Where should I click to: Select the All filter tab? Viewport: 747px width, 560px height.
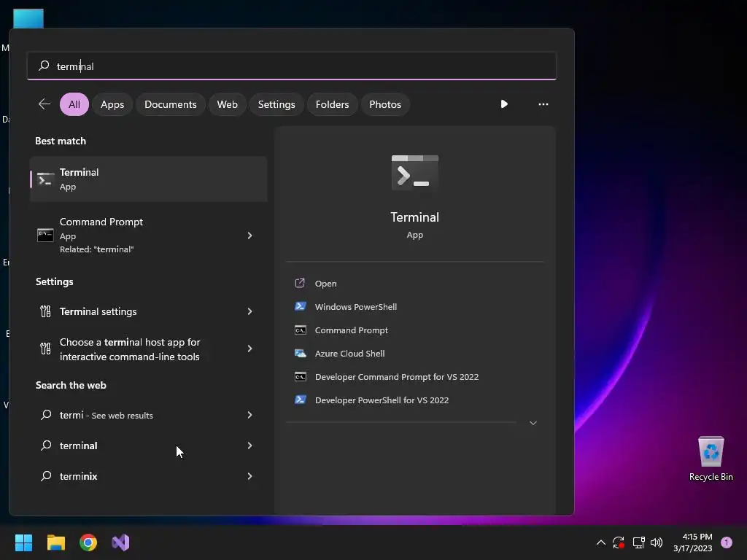[x=74, y=104]
